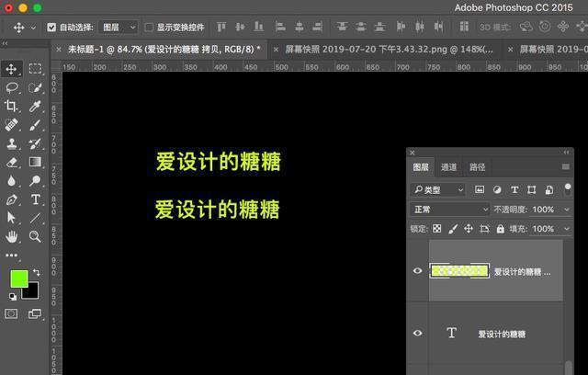Open Move tool preset picker arrow
This screenshot has width=588, height=375.
pos(33,28)
